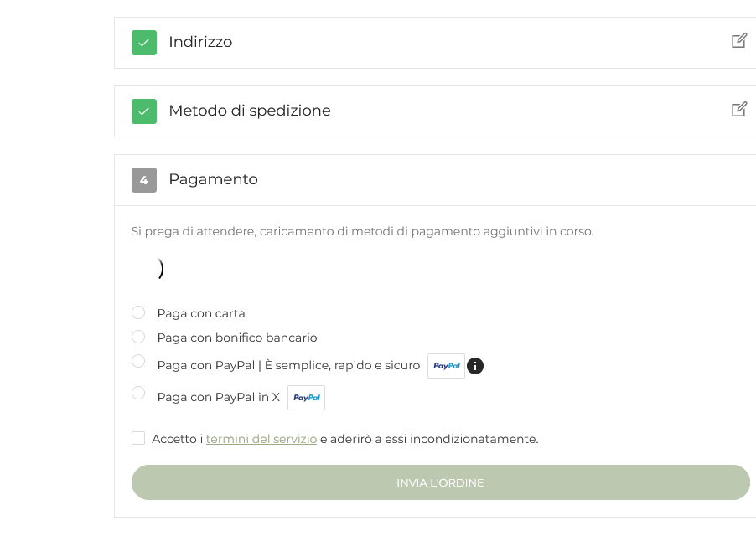Click the edit icon for Indirizzo
This screenshot has width=756, height=536.
[738, 40]
